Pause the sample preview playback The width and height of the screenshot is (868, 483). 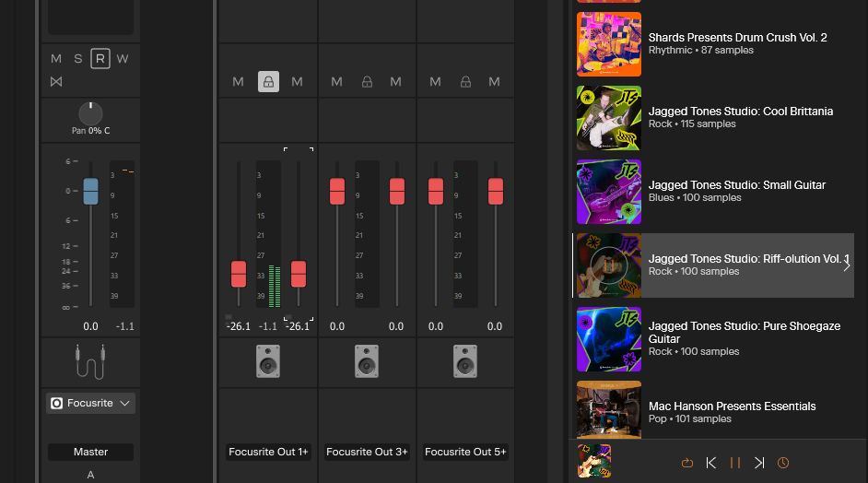735,463
